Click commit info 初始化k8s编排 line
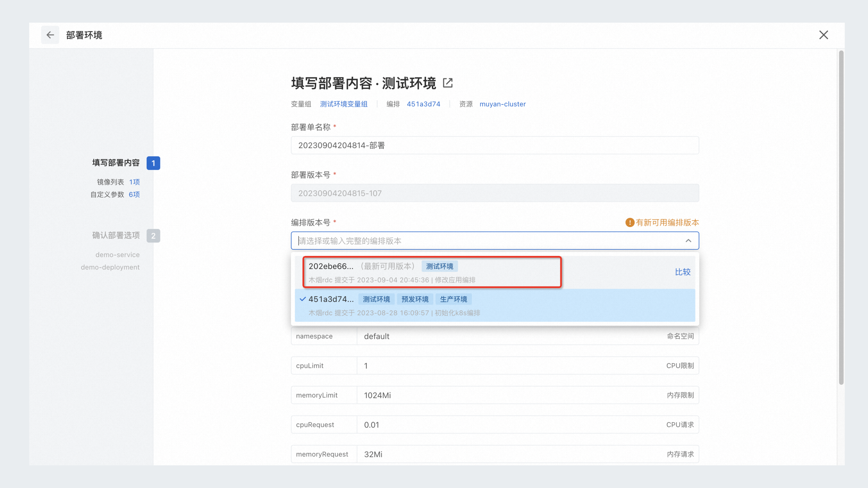Viewport: 868px width, 488px height. click(x=394, y=313)
